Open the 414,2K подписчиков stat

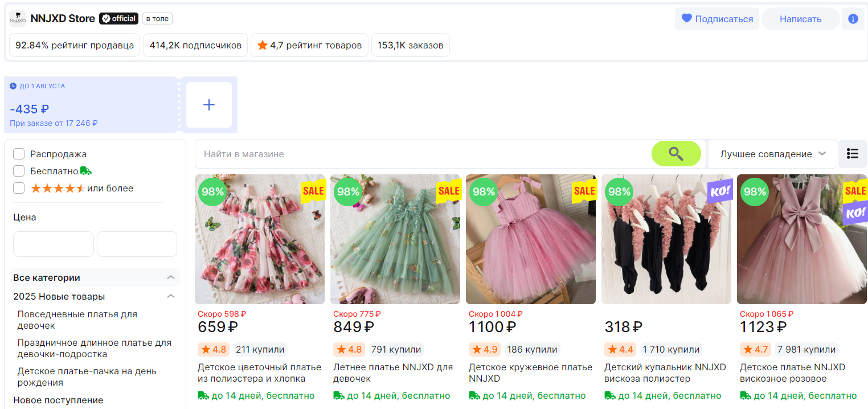[195, 45]
